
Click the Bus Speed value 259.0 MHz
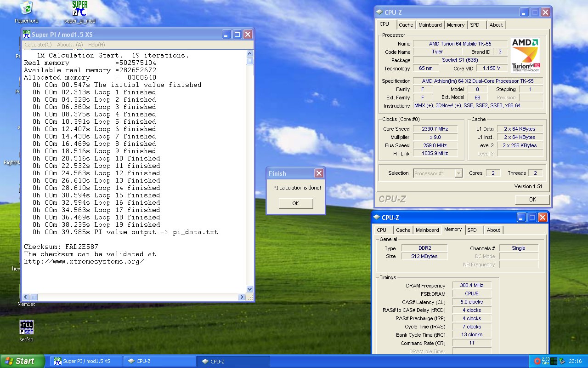(x=435, y=145)
